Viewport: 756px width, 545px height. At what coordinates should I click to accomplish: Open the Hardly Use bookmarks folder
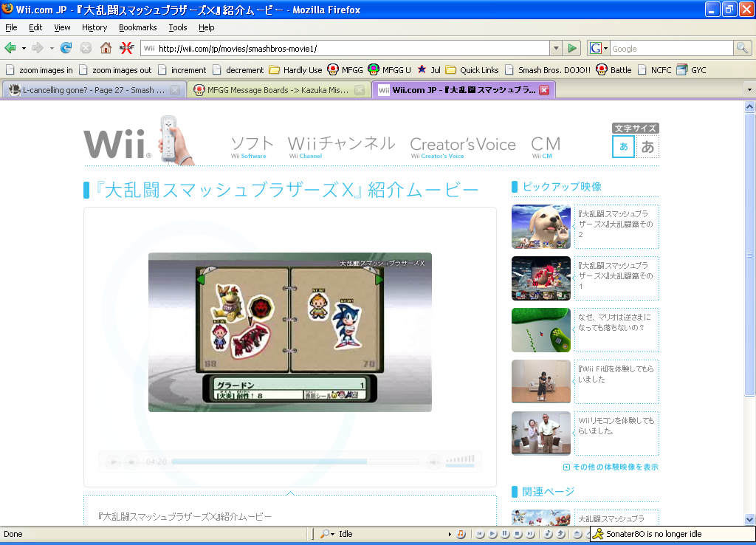[x=295, y=70]
